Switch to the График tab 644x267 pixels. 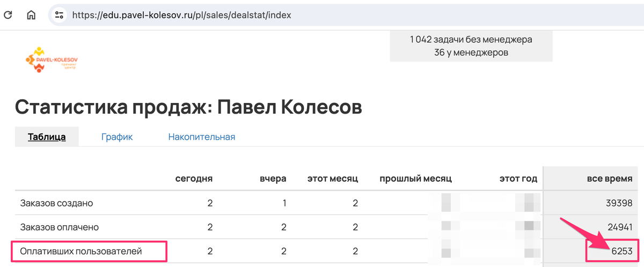coord(117,137)
